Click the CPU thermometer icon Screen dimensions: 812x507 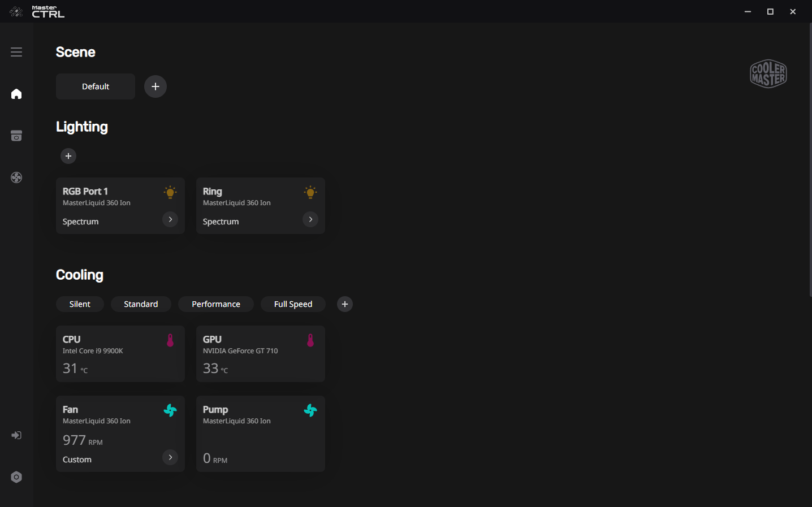pos(170,340)
